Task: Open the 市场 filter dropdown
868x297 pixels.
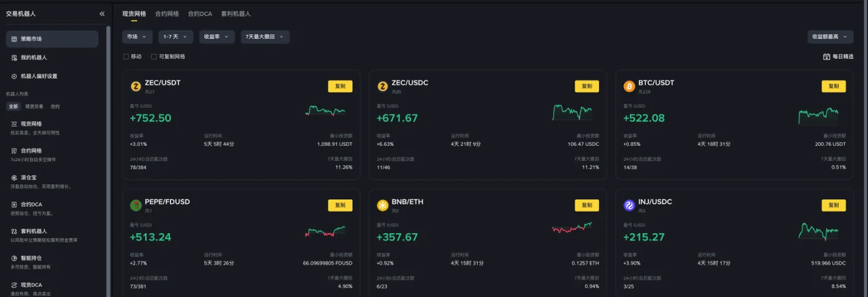Action: (137, 37)
